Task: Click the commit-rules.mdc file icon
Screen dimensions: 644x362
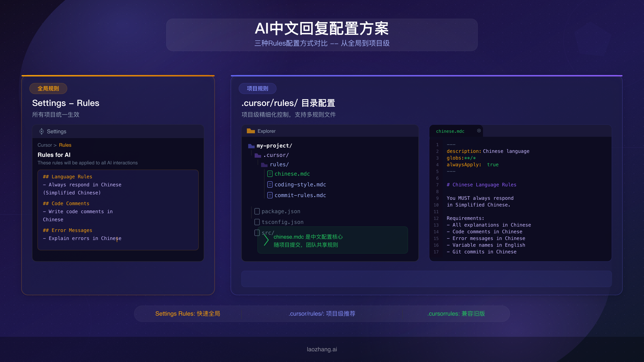Action: click(270, 195)
